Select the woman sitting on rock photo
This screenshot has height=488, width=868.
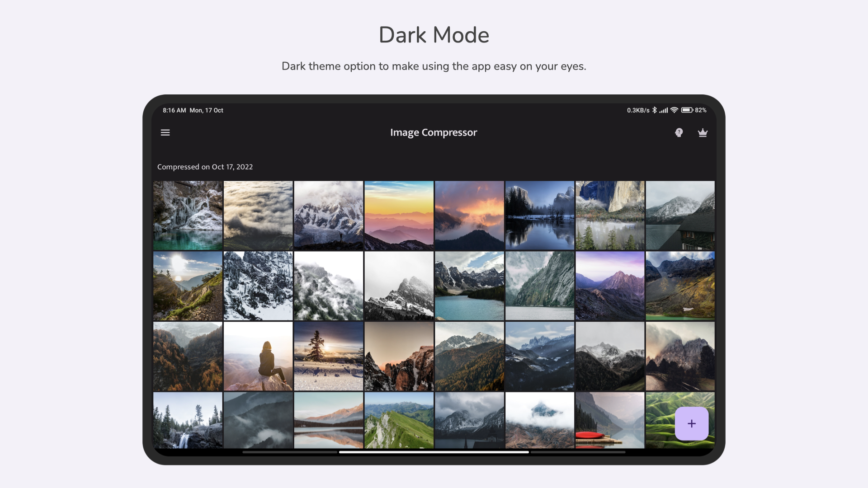[x=258, y=356]
